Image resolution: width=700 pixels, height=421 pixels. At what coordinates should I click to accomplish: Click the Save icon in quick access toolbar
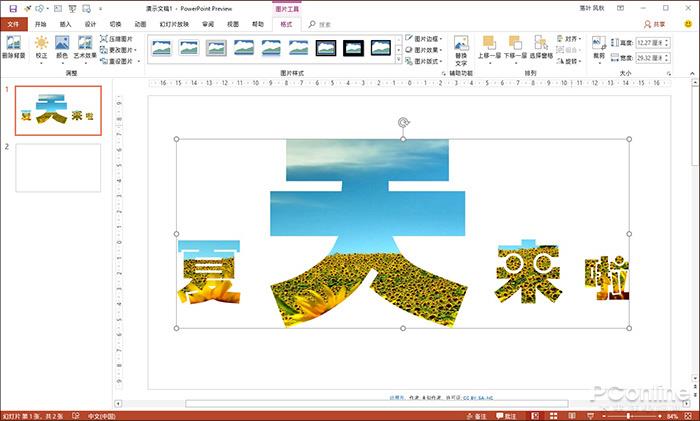tap(12, 7)
